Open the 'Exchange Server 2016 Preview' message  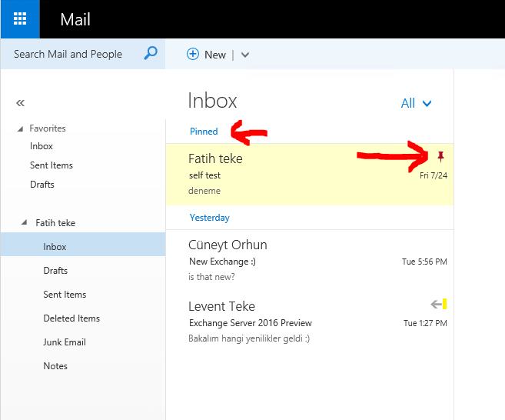(x=310, y=322)
